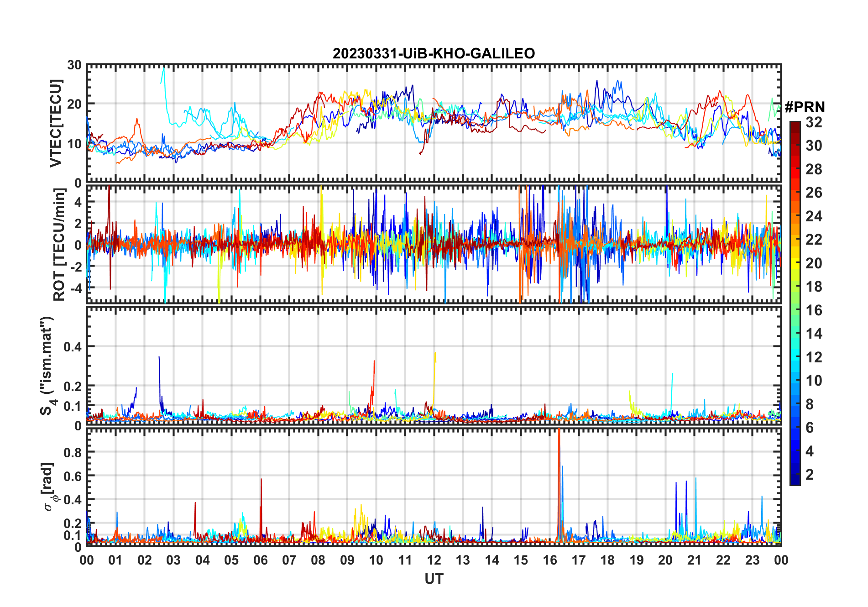Click the colorbar tick label 28
Viewport: 868px width, 607px height.
pyautogui.click(x=814, y=169)
